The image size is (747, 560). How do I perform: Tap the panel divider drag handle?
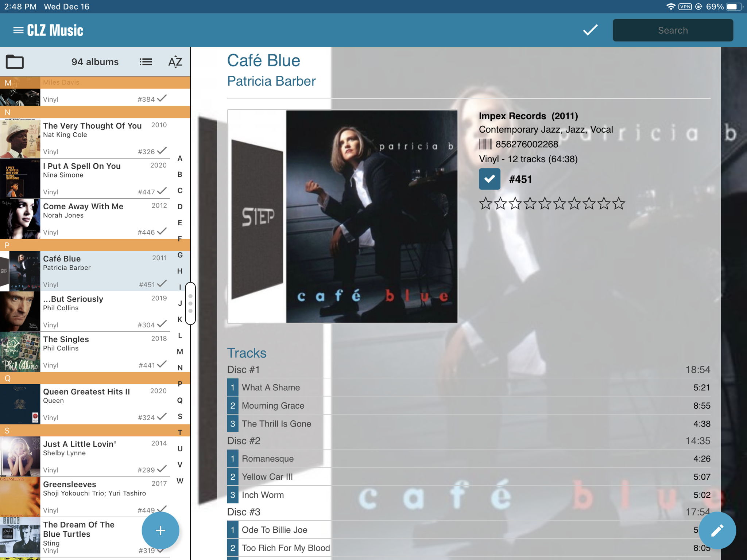pos(190,303)
